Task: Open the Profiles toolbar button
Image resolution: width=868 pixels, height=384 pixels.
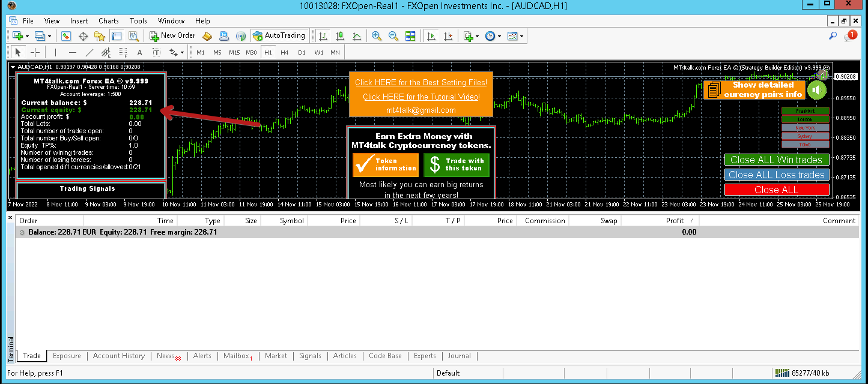Action: click(x=40, y=36)
